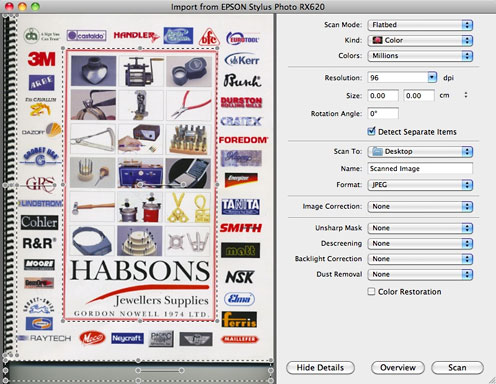Click the hammer photo in preview
This screenshot has width=496, height=384.
click(x=93, y=207)
